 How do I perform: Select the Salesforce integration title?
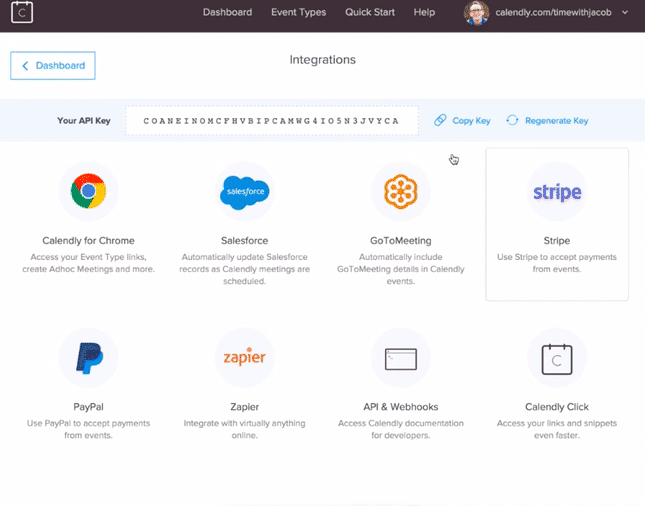(x=244, y=241)
